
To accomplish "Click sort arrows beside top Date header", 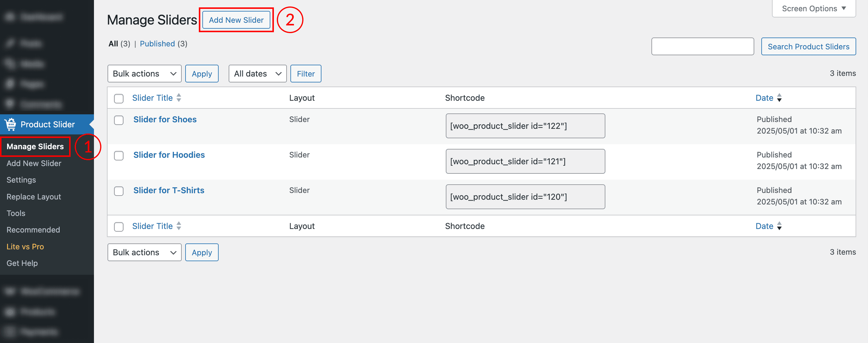I will [779, 98].
